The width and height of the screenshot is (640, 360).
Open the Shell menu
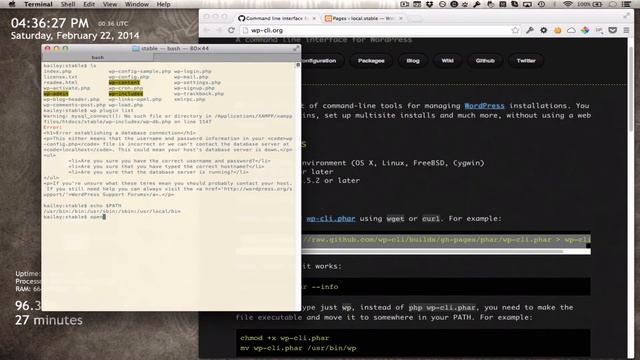pos(68,4)
